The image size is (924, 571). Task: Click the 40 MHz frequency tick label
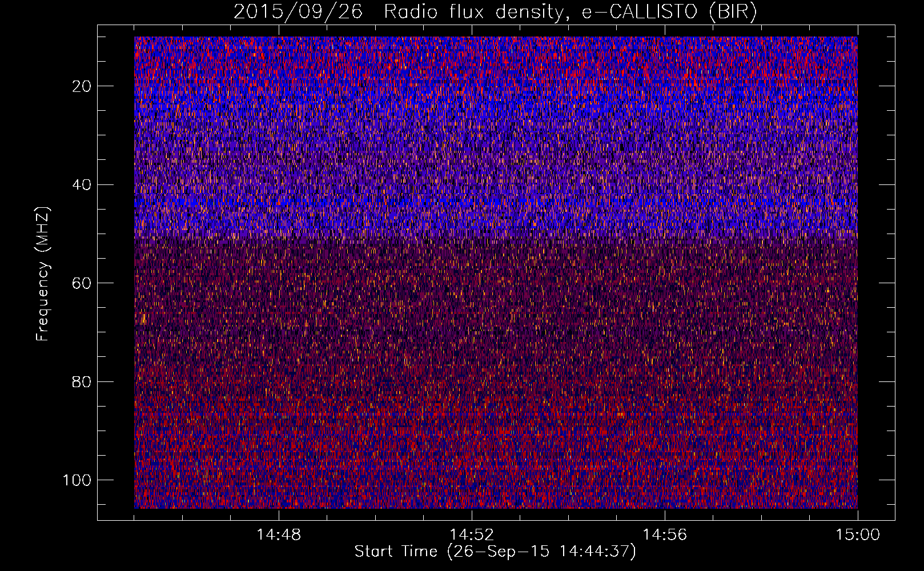click(x=82, y=184)
